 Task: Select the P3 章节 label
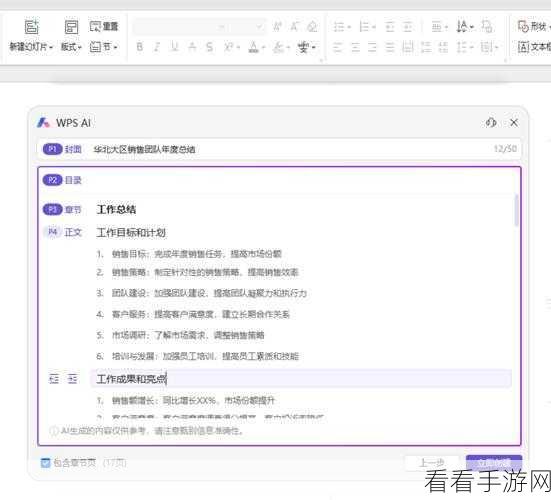[x=62, y=210]
